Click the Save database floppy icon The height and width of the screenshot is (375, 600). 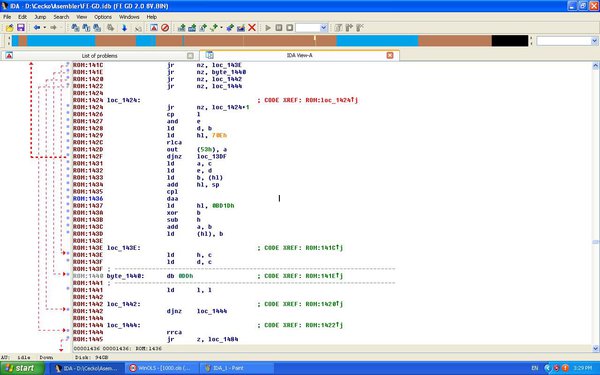(21, 28)
